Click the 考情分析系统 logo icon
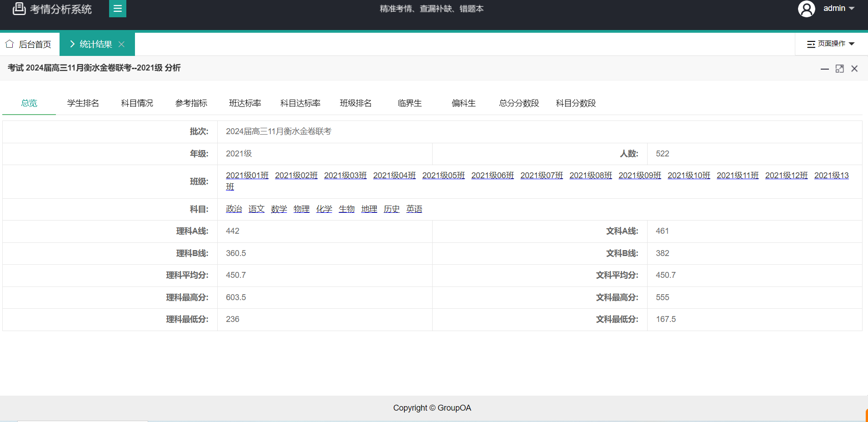The width and height of the screenshot is (868, 422). point(19,8)
